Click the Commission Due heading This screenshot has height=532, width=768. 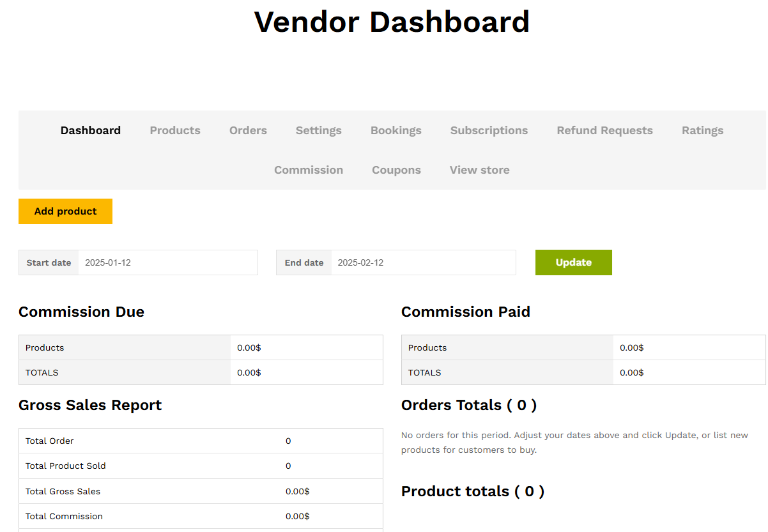coord(81,312)
